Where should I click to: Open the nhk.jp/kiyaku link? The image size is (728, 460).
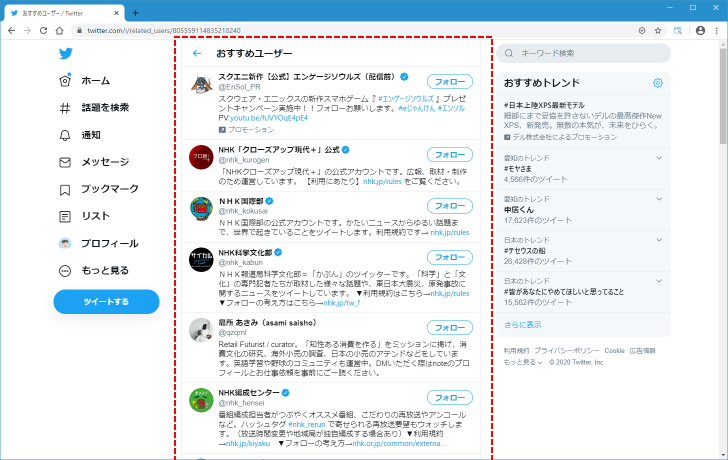pyautogui.click(x=247, y=443)
